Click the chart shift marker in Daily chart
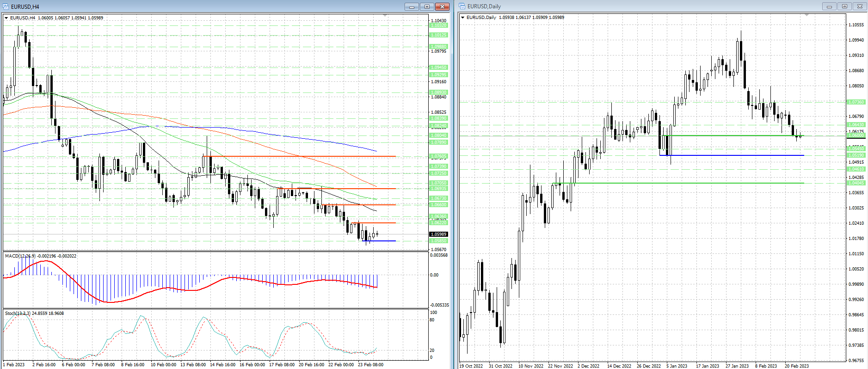Image resolution: width=868 pixels, height=369 pixels. click(807, 15)
